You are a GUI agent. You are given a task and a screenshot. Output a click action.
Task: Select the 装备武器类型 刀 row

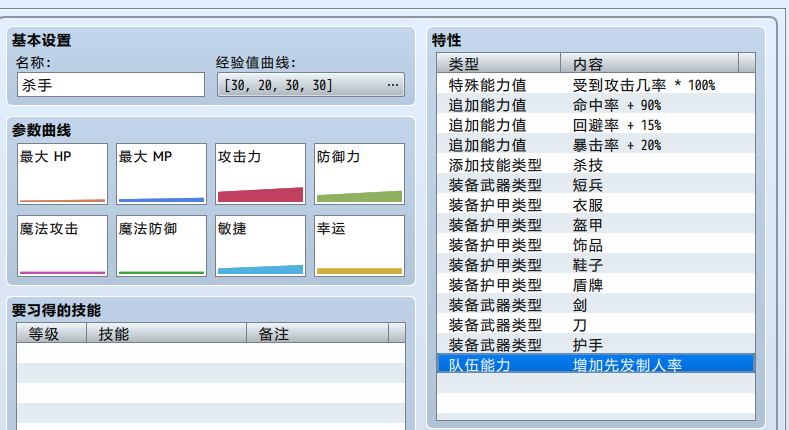pyautogui.click(x=596, y=324)
